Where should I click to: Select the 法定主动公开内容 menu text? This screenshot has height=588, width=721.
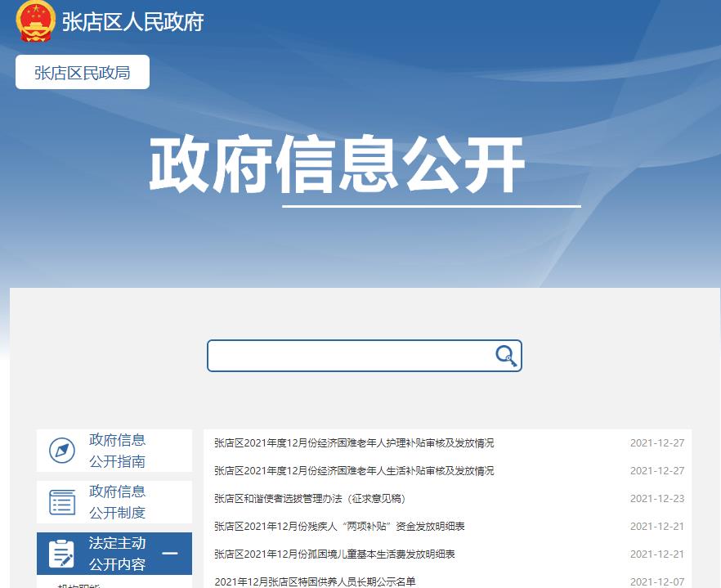tap(117, 554)
